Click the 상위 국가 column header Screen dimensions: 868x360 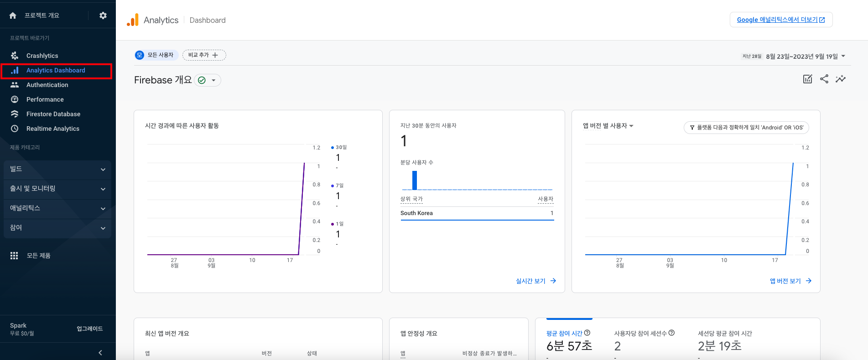(411, 199)
